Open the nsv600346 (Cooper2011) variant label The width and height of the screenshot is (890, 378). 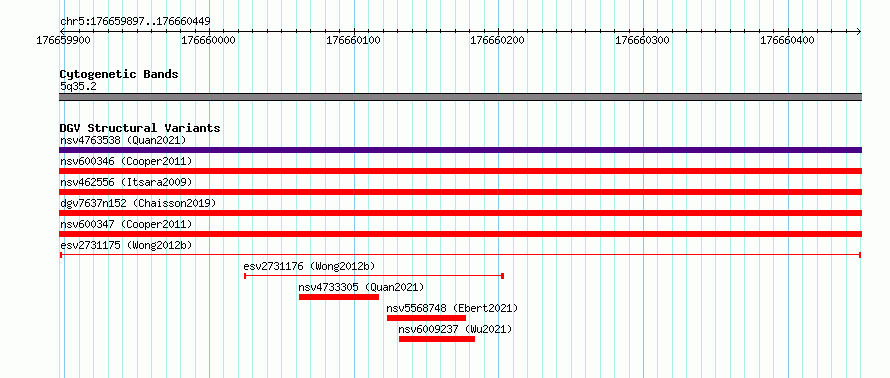(x=126, y=161)
